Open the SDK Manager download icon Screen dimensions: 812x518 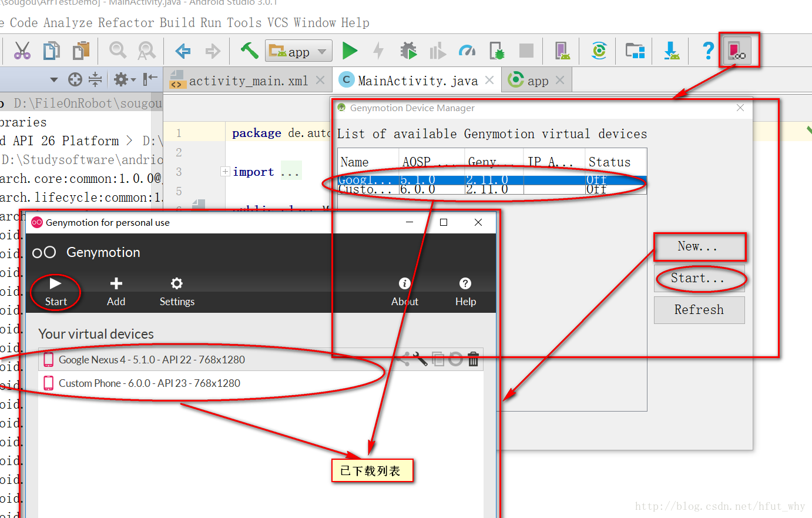(x=672, y=51)
